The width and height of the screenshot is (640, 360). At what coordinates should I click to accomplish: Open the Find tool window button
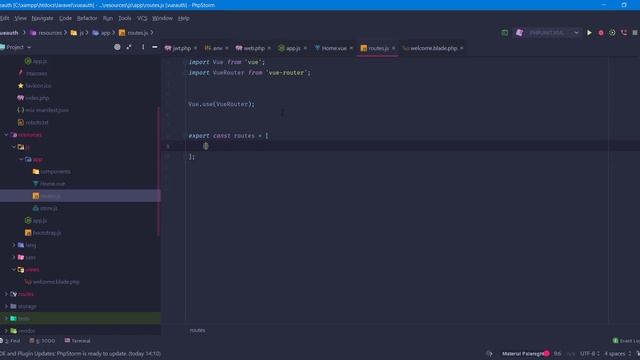tap(11, 341)
